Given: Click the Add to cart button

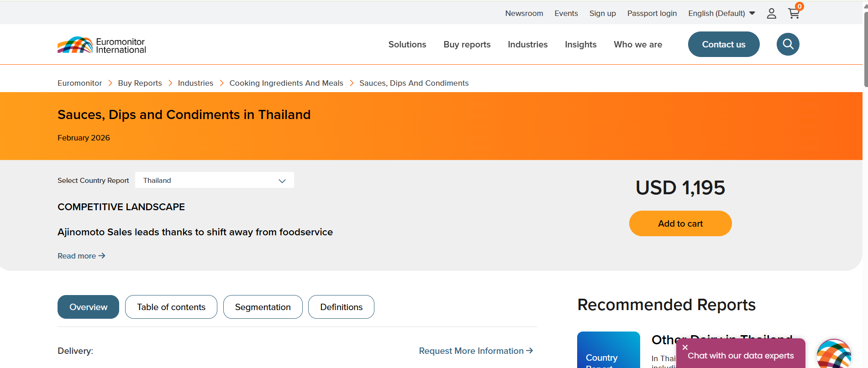Looking at the screenshot, I should [x=680, y=223].
